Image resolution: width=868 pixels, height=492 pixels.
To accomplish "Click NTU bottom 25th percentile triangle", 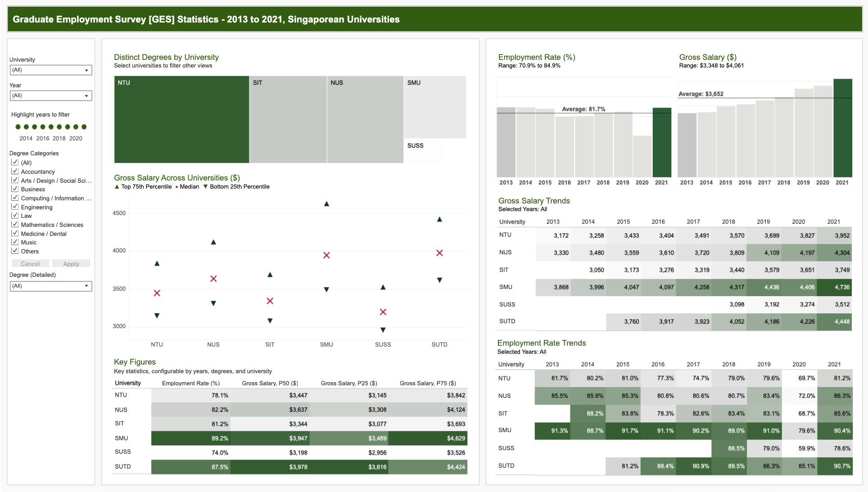I will (x=157, y=316).
